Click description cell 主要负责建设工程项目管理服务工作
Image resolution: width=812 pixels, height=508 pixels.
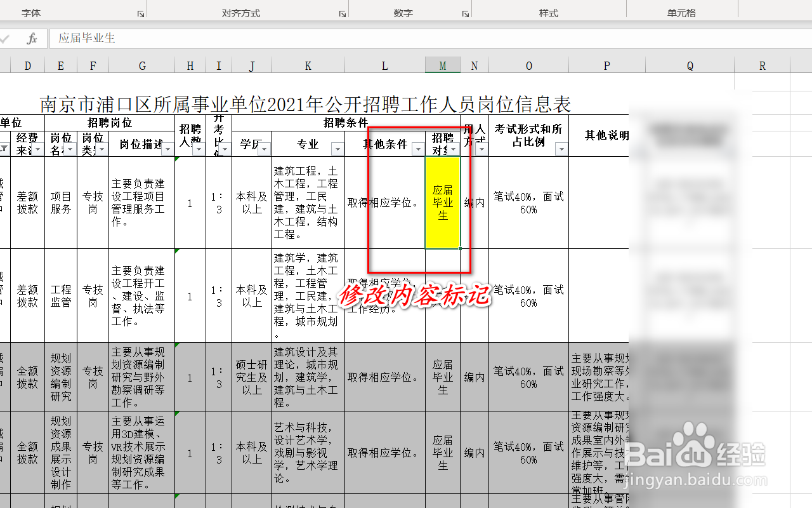142,203
